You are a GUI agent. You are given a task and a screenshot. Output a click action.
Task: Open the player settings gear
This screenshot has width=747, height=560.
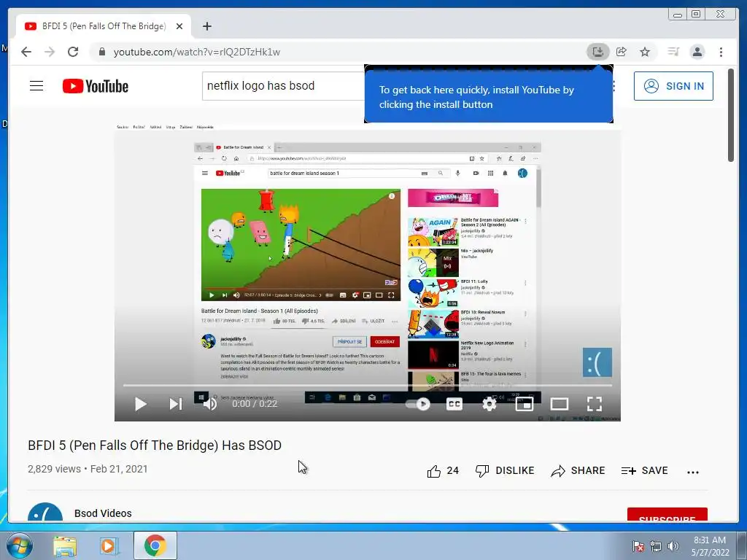(489, 404)
